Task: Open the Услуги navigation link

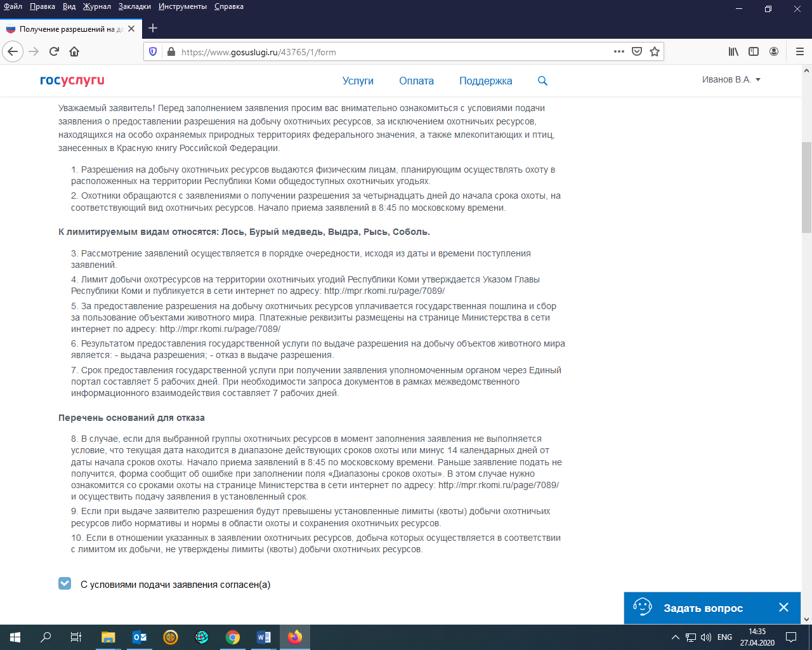Action: coord(358,81)
